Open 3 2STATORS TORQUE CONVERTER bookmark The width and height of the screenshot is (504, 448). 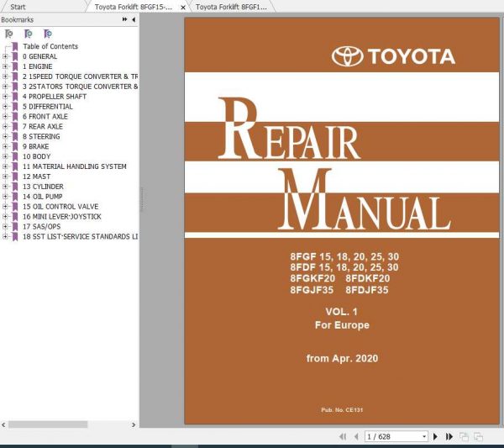pos(80,87)
